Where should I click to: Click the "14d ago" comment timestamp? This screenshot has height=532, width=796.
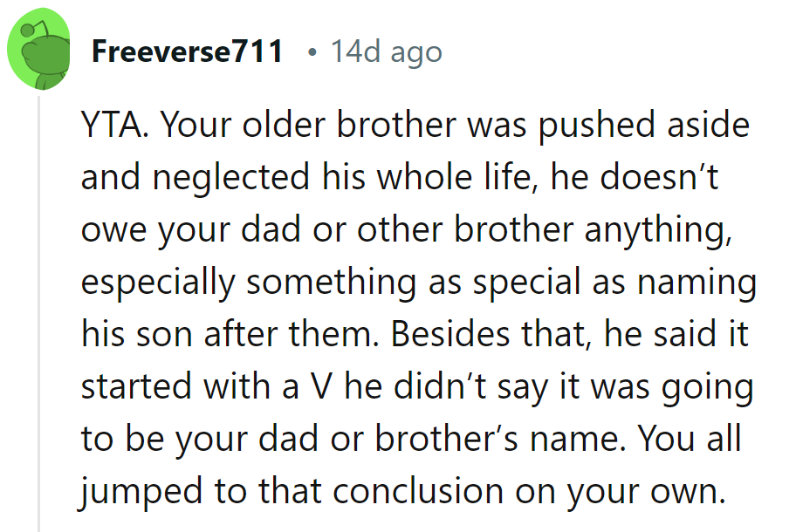[386, 52]
